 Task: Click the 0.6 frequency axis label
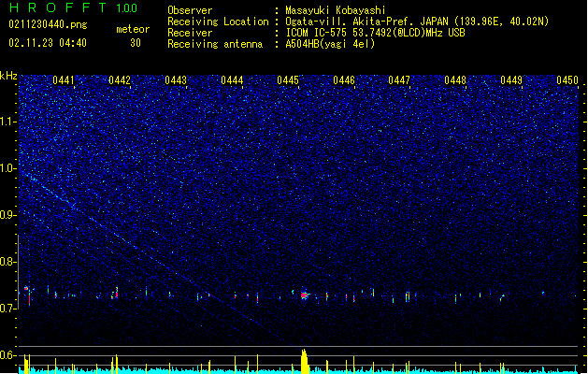tap(8, 355)
